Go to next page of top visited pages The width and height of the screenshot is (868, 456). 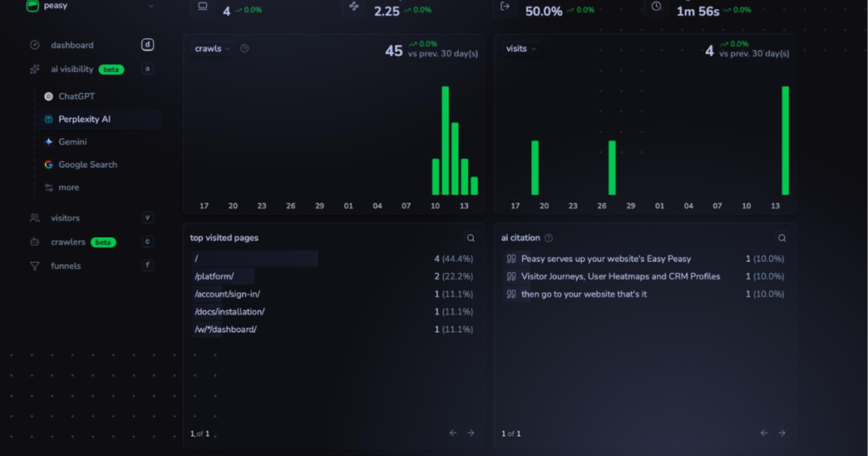coord(470,433)
